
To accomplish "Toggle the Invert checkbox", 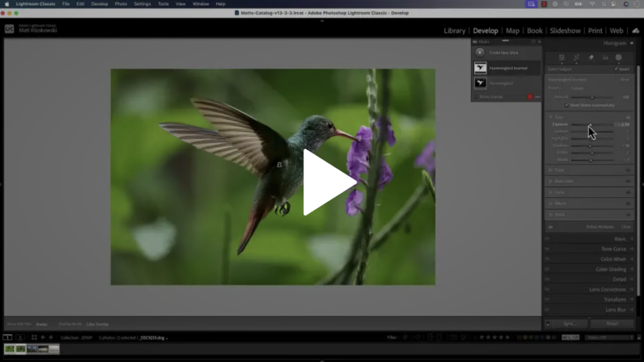I will point(616,69).
